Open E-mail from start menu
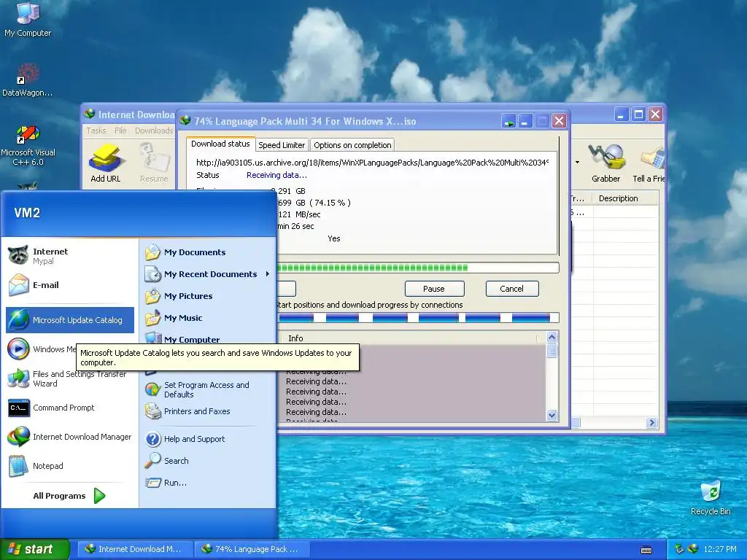The image size is (747, 560). coord(70,285)
